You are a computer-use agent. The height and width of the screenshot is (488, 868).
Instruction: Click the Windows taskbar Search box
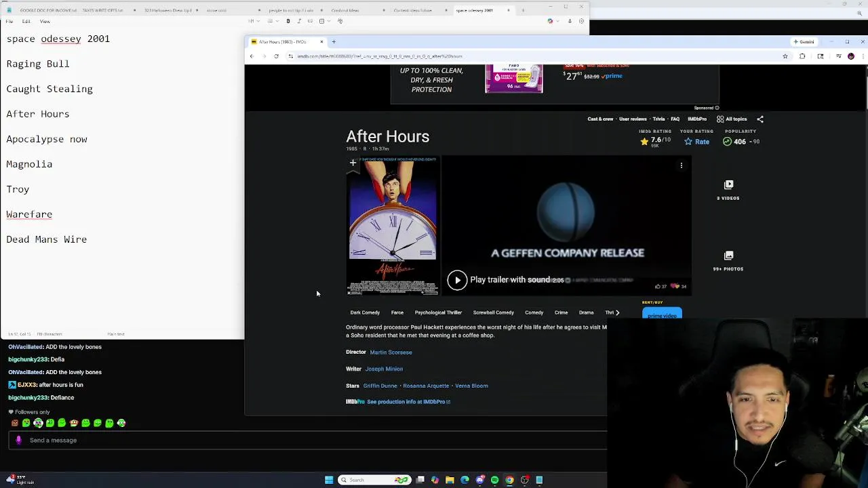pyautogui.click(x=374, y=480)
